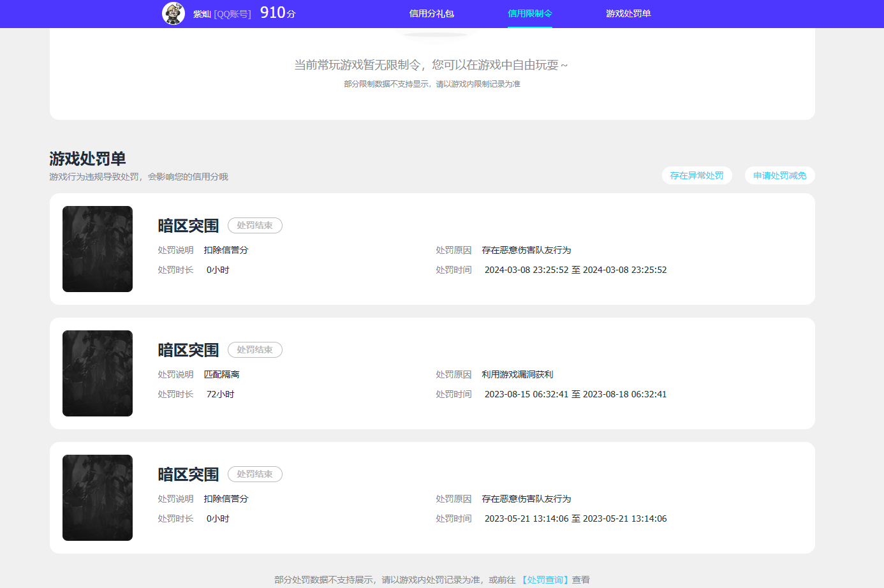Click 处罚结束 badge on 匹配隔离 penalty
884x588 pixels.
[255, 349]
